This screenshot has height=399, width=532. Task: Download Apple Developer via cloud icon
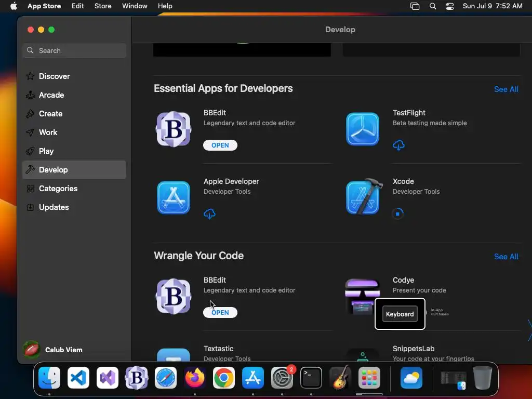(x=209, y=214)
